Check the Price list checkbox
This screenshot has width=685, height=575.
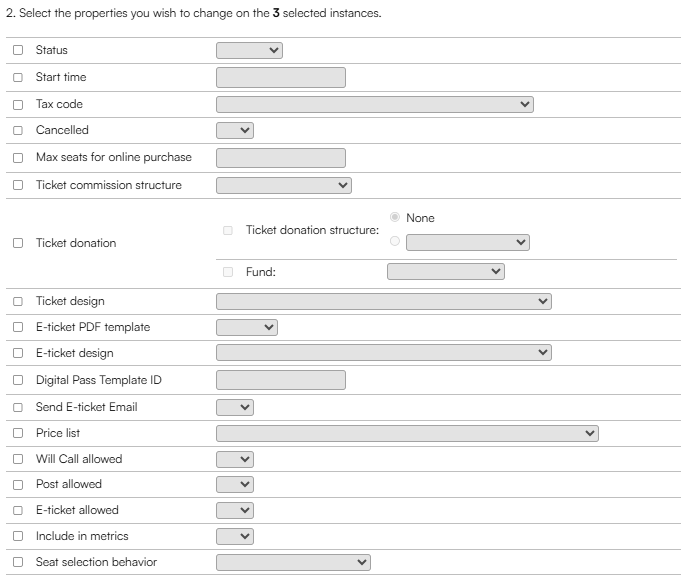click(18, 433)
